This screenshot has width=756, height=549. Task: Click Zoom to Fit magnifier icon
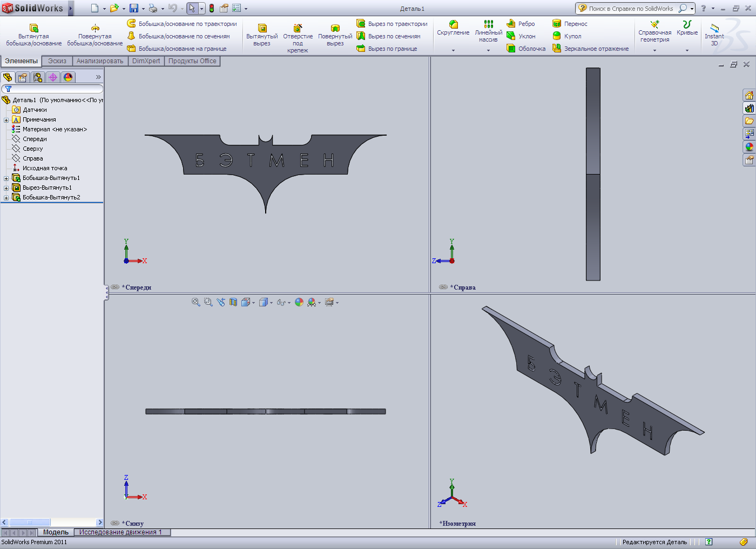(196, 302)
